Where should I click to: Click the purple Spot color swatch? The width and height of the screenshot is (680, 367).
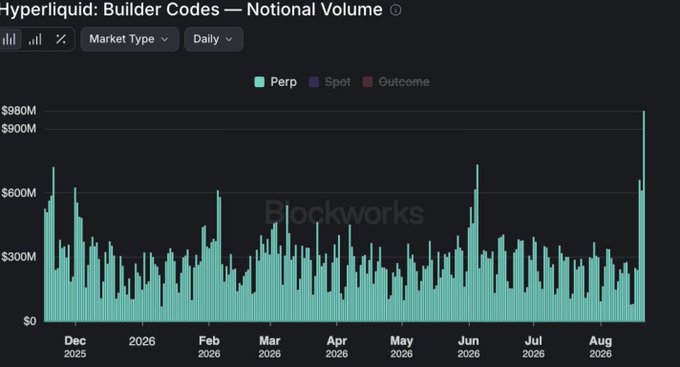coord(314,82)
